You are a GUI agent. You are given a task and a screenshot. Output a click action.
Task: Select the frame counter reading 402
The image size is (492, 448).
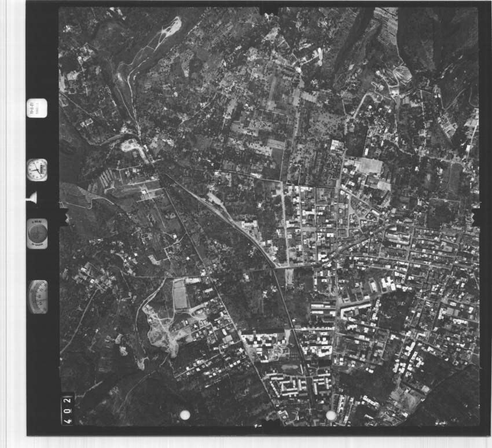pyautogui.click(x=67, y=409)
